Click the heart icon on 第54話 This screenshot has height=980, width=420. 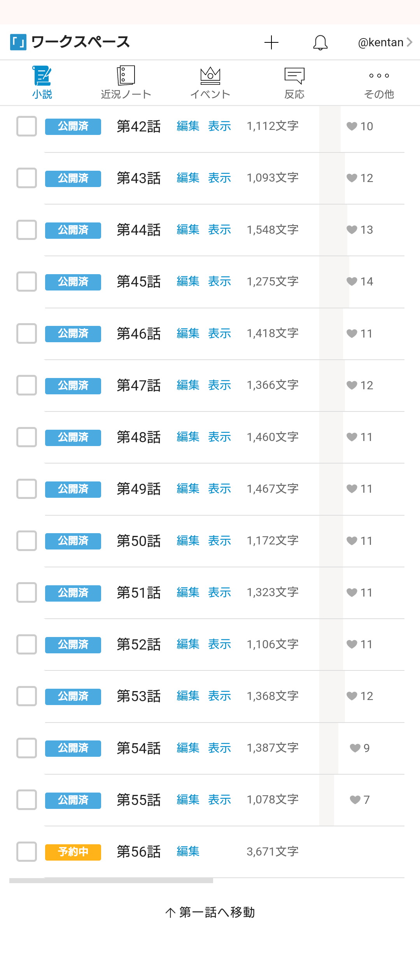coord(355,748)
